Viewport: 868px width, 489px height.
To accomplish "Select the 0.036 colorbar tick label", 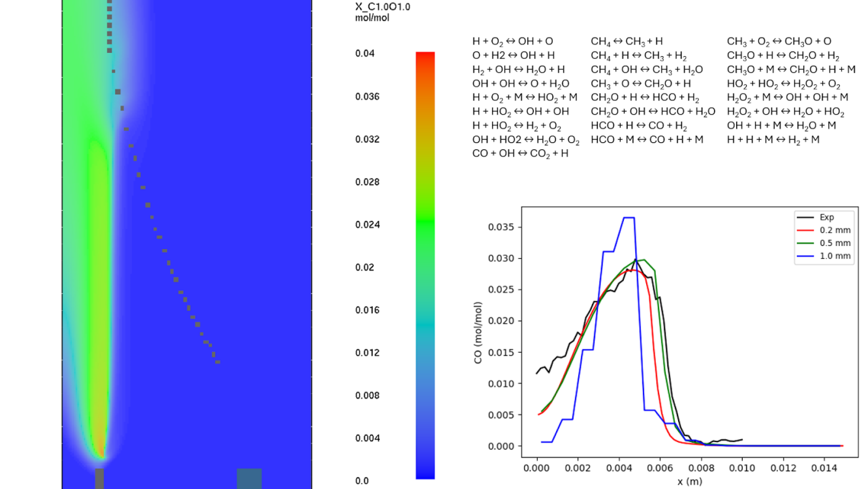I will (367, 96).
